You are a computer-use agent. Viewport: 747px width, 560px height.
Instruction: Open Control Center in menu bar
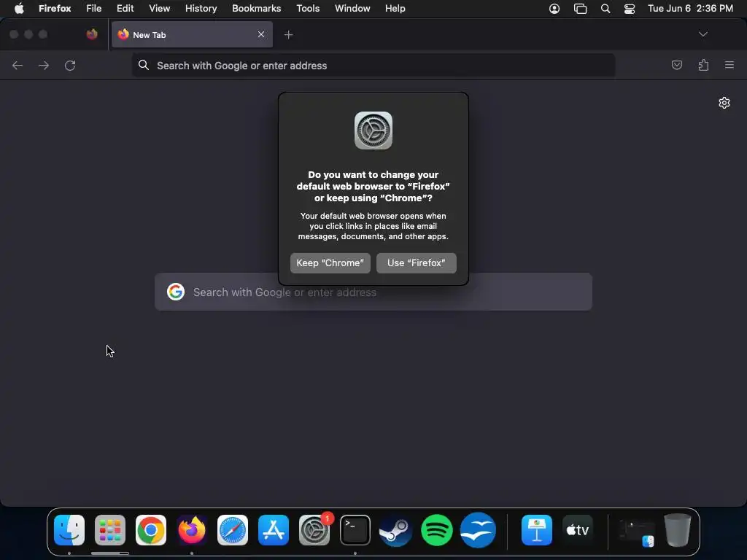[630, 9]
